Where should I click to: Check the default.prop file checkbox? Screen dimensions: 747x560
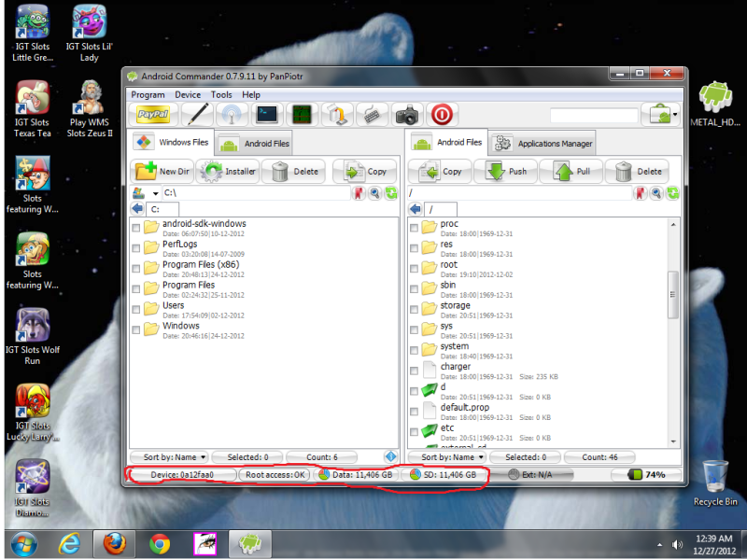pyautogui.click(x=414, y=412)
